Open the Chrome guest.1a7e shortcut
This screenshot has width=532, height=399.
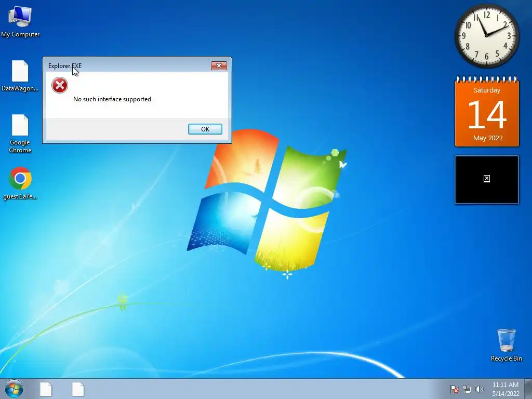(20, 183)
